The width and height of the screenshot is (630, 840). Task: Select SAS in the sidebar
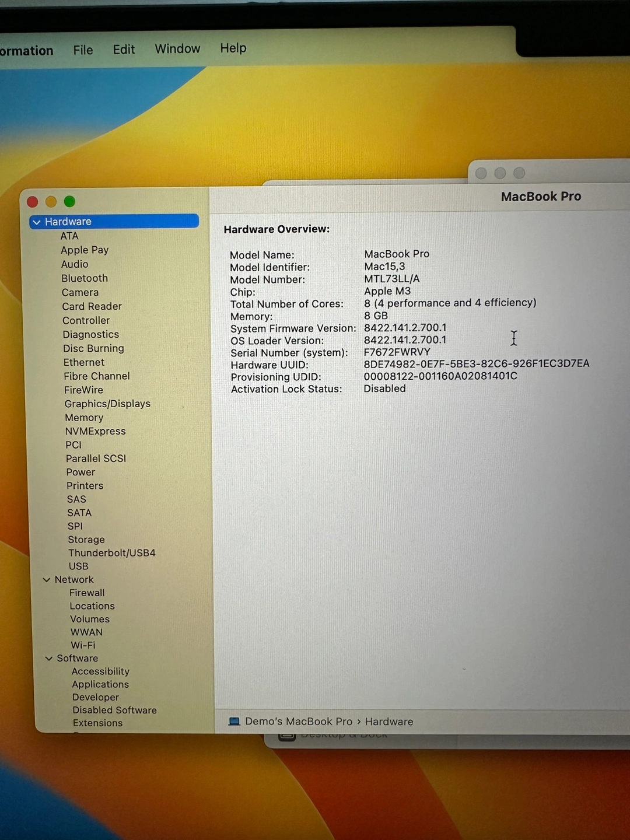pos(76,499)
